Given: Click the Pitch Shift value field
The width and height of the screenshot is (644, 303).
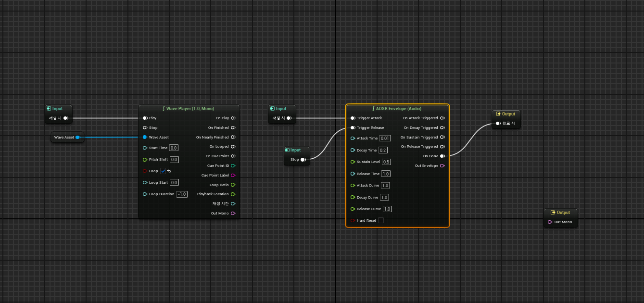Looking at the screenshot, I should [174, 159].
